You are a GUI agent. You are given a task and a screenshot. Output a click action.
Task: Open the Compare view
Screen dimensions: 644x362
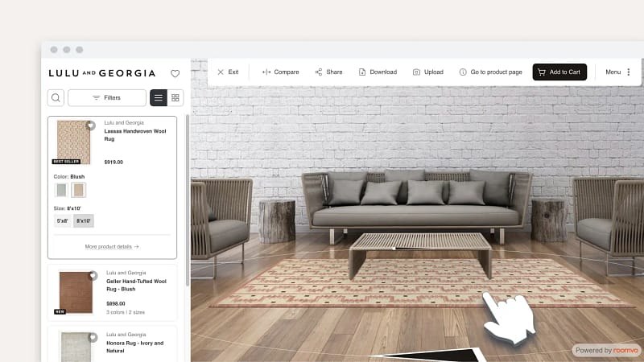(x=280, y=72)
